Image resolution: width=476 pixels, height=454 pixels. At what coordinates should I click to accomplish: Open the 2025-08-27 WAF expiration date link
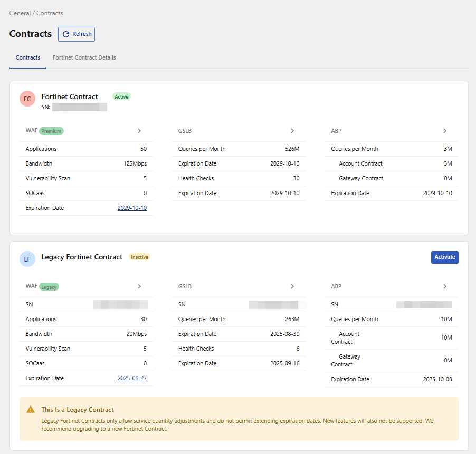(x=132, y=379)
